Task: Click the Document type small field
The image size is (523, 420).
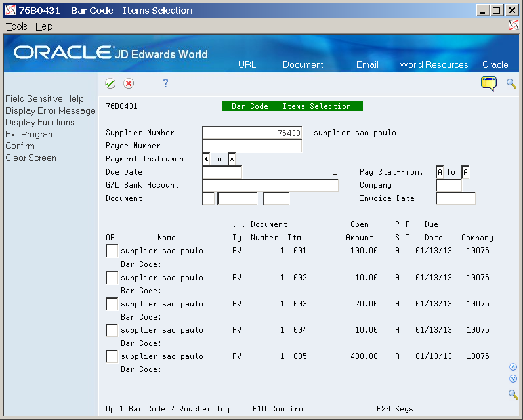Action: (x=208, y=198)
